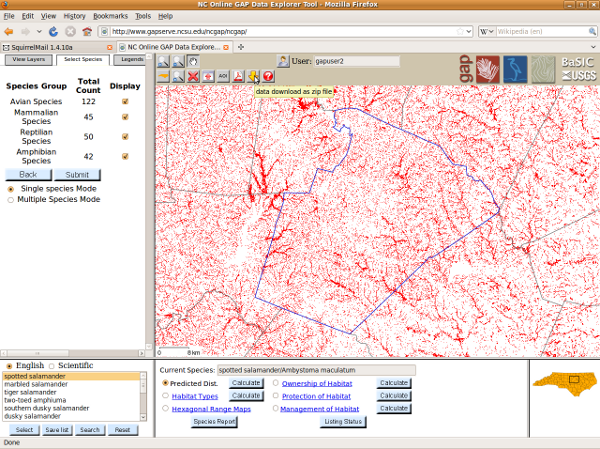The image size is (600, 449).
Task: Click the blue heron logo tile
Action: point(515,69)
